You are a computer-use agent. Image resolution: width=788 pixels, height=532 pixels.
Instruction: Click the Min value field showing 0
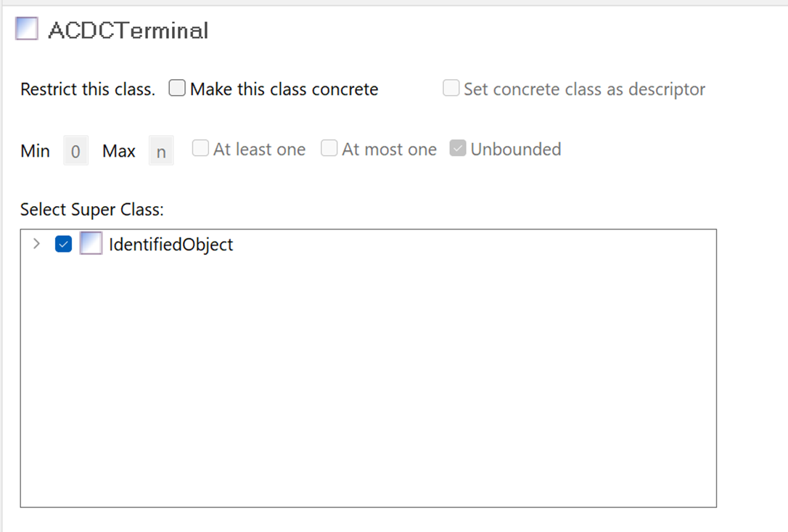75,152
